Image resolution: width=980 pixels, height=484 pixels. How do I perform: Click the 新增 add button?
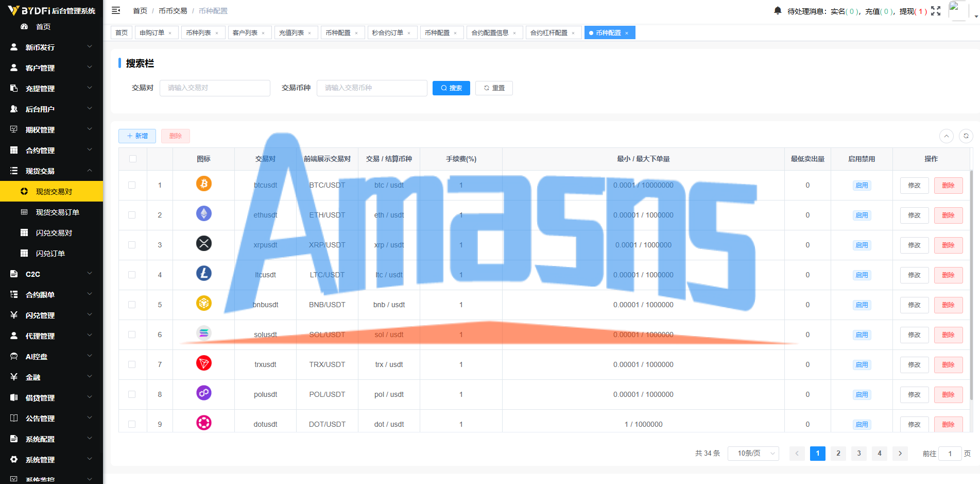click(x=137, y=136)
